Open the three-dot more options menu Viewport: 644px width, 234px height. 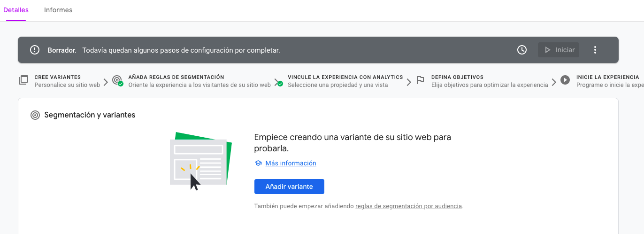click(595, 50)
